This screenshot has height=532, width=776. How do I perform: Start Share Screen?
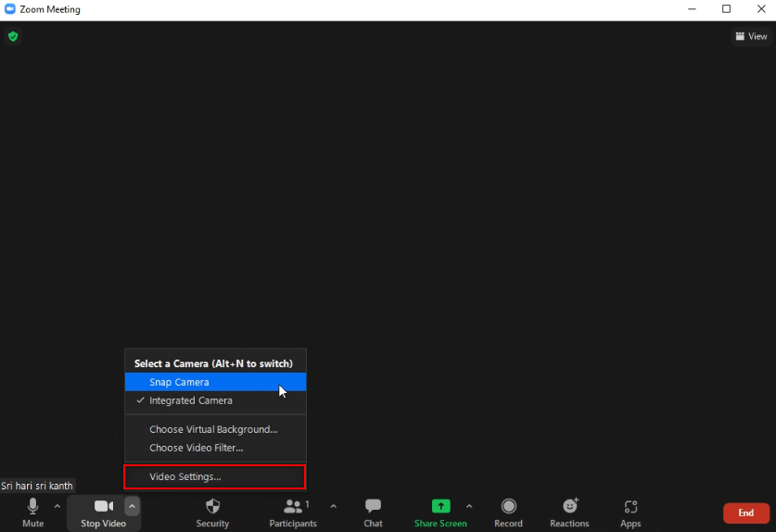(440, 513)
